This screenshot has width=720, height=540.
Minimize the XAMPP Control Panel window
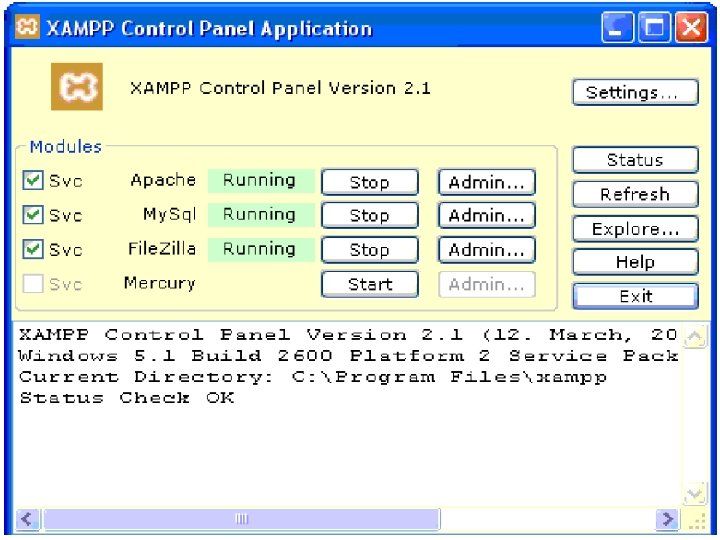pos(618,27)
